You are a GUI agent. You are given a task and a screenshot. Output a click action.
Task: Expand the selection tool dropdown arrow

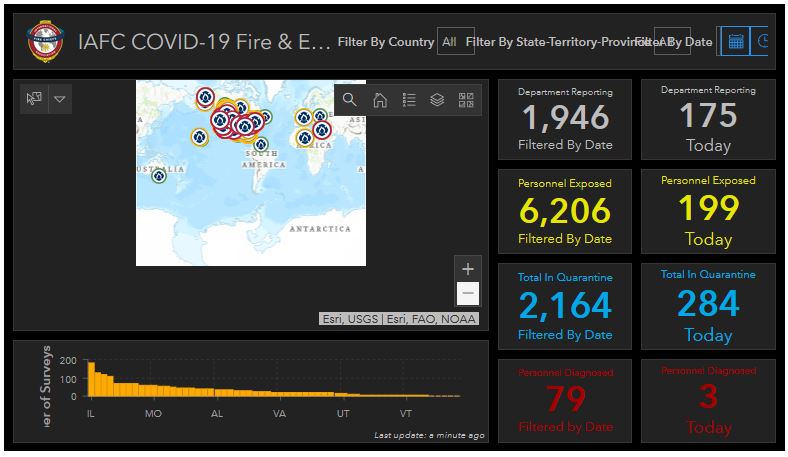(59, 98)
